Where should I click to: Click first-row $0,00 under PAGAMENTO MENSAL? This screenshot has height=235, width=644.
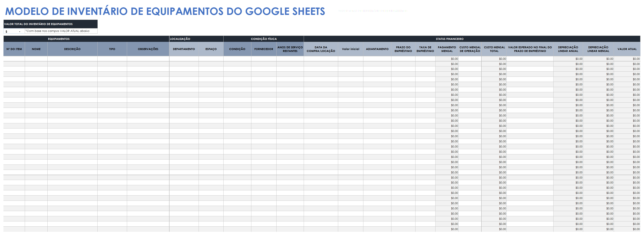pyautogui.click(x=447, y=59)
